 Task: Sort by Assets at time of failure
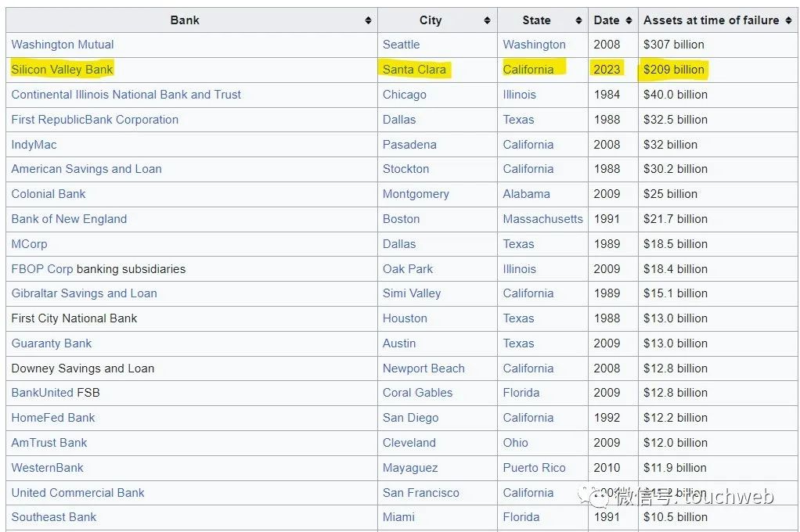[x=787, y=20]
